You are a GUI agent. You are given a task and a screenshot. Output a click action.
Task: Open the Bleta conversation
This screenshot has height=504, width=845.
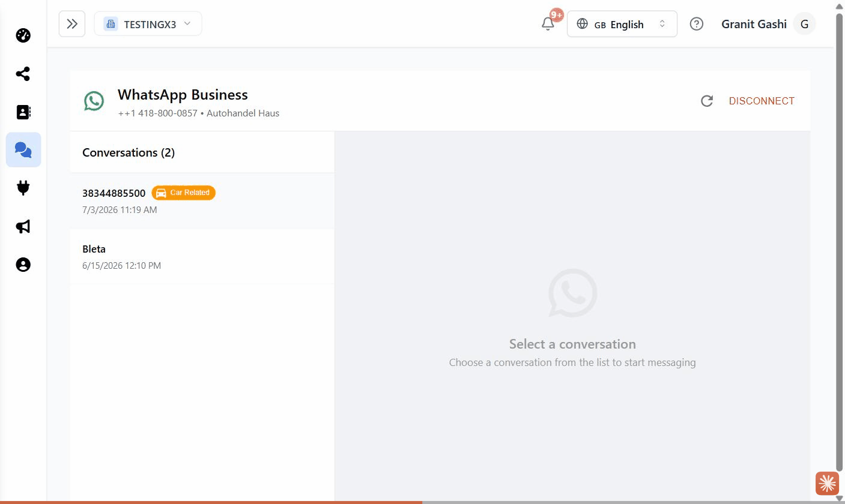[202, 256]
